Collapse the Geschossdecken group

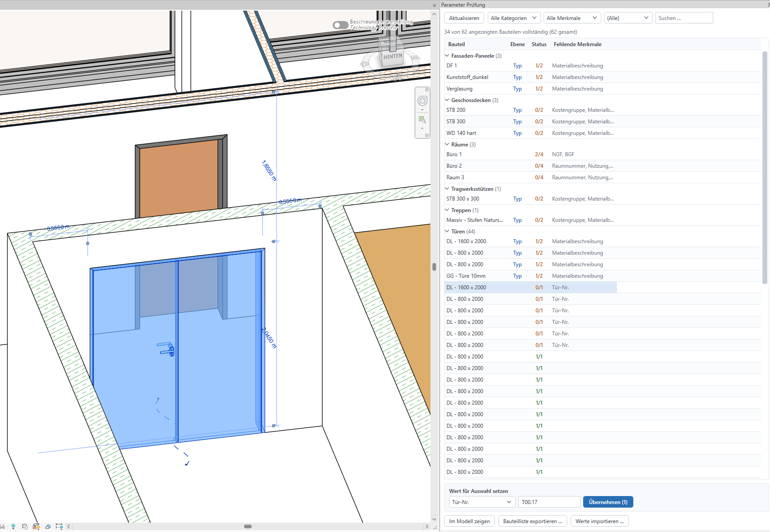click(447, 100)
